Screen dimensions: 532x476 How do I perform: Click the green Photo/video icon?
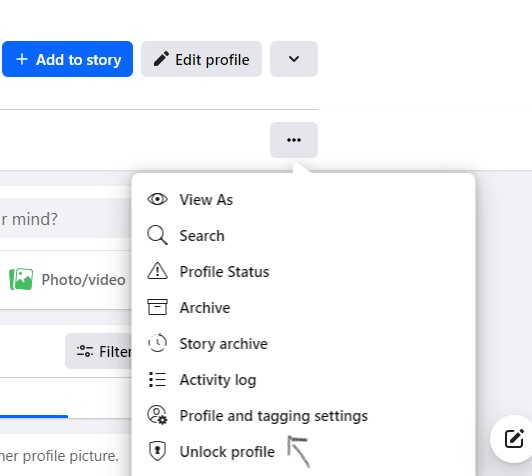coord(21,279)
